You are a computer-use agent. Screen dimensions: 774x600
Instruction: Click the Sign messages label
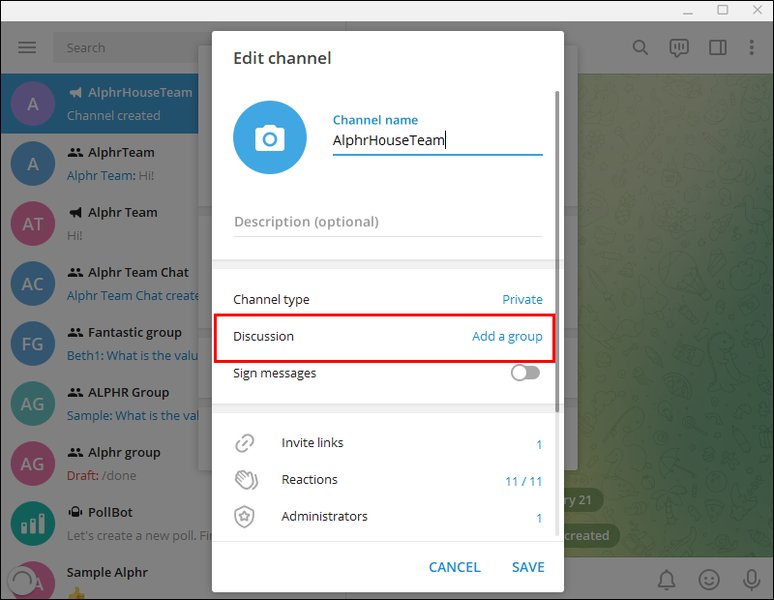tap(274, 374)
